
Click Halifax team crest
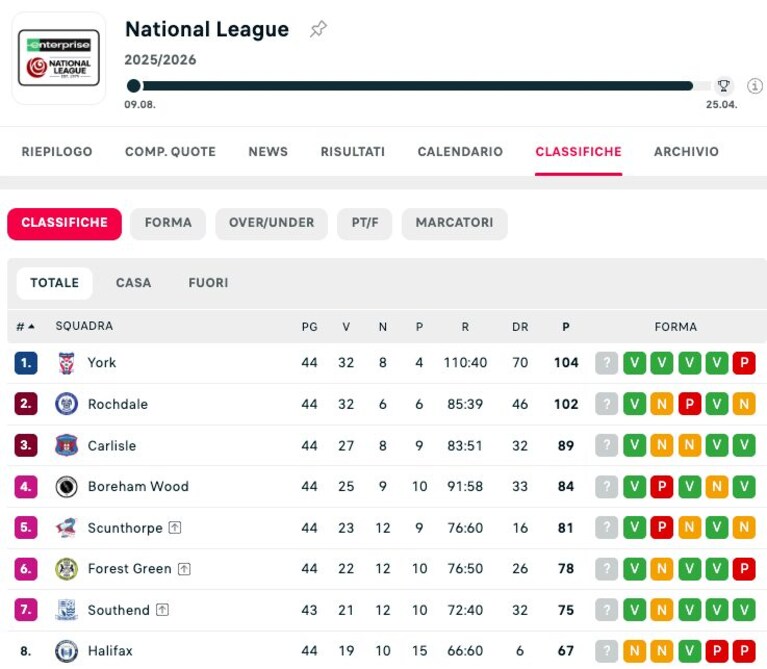(67, 651)
